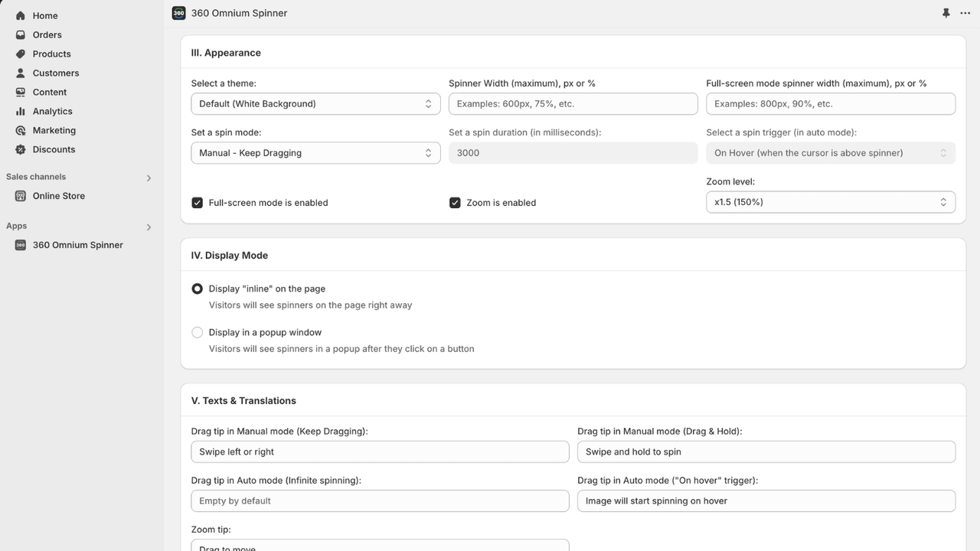Click the Analytics bar chart icon
The width and height of the screenshot is (980, 551).
click(x=21, y=111)
